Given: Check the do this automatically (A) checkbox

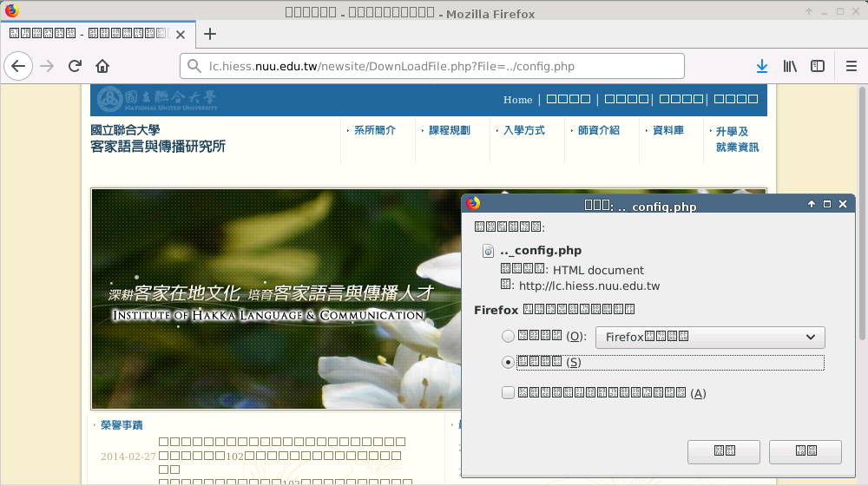Looking at the screenshot, I should coord(508,393).
